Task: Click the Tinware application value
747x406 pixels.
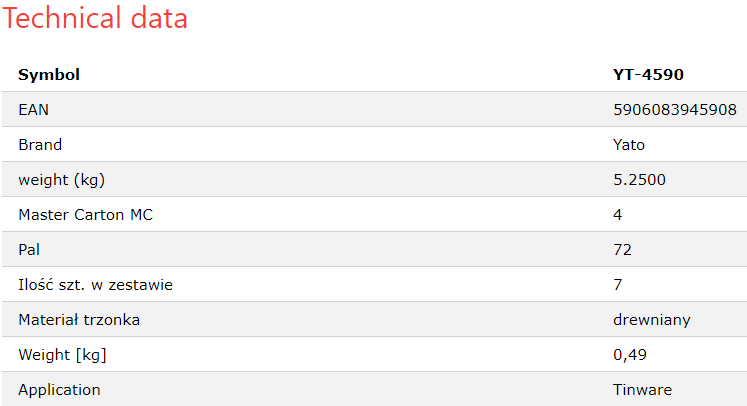Action: [642, 390]
